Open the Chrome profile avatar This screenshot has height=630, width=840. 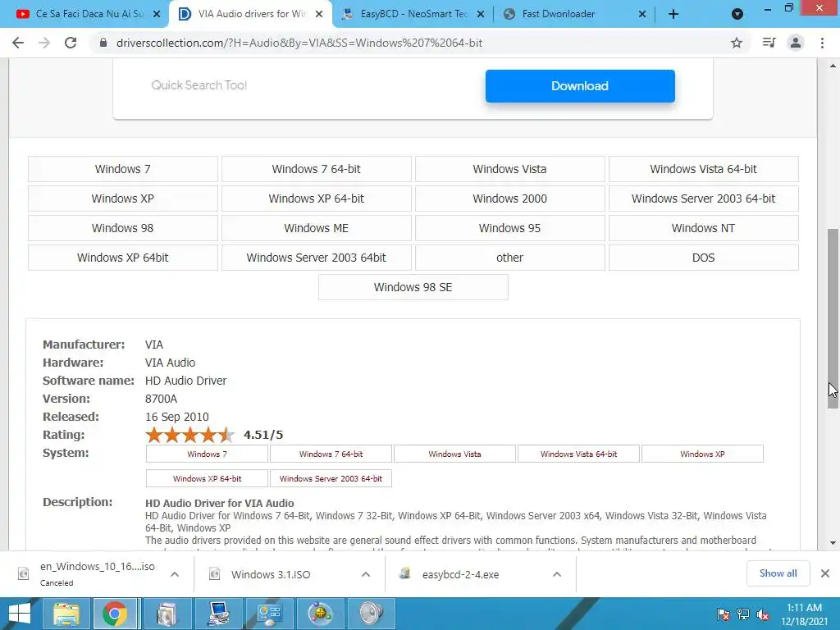click(796, 43)
